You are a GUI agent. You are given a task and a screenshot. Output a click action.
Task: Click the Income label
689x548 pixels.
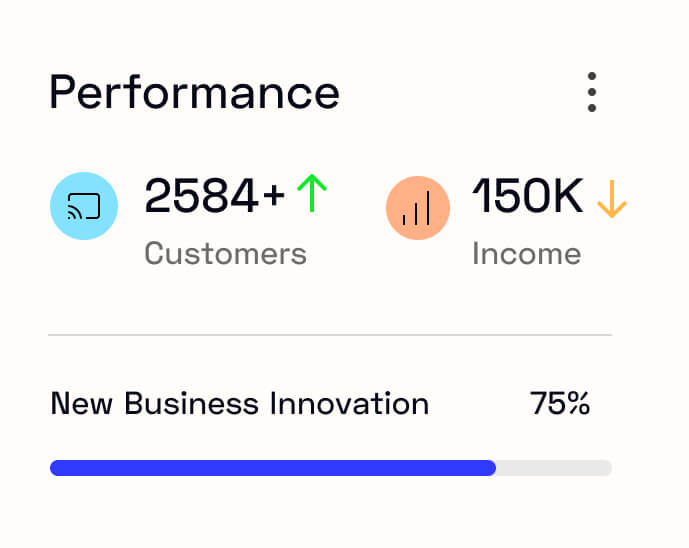pos(526,254)
